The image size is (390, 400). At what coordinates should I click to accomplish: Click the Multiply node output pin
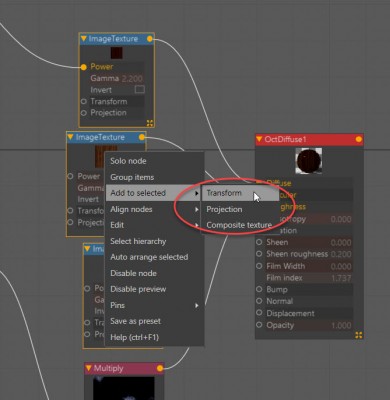[160, 368]
